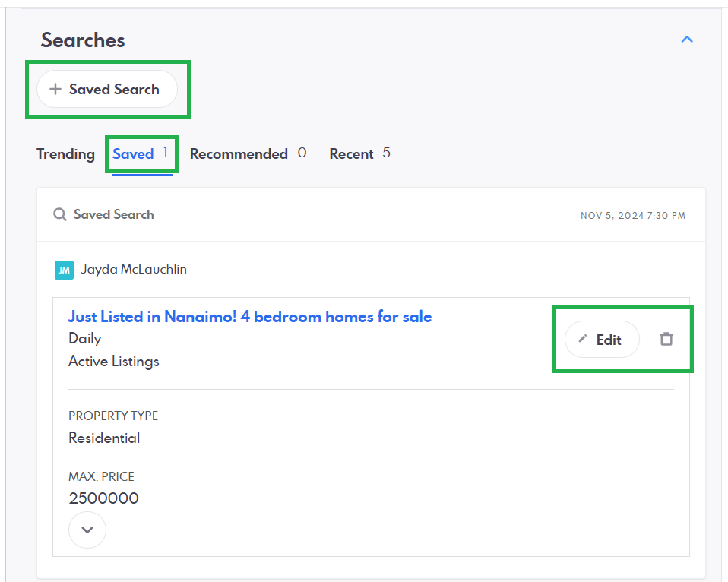Click the Saved Search card header label
The width and height of the screenshot is (728, 582).
click(x=113, y=215)
